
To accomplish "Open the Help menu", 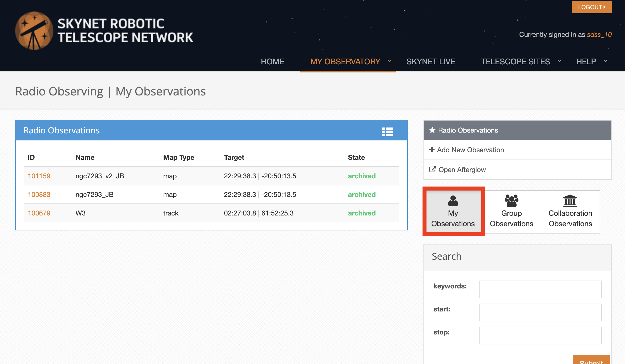I will (x=586, y=61).
